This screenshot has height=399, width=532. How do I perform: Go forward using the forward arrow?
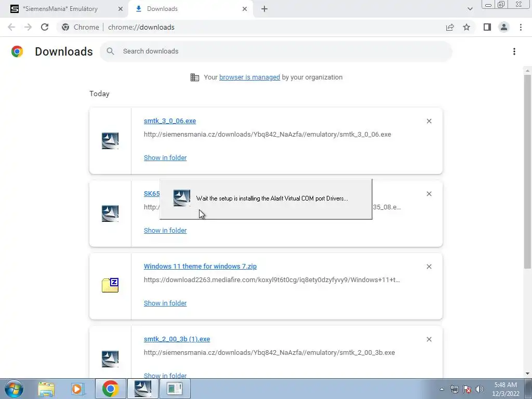(x=28, y=27)
